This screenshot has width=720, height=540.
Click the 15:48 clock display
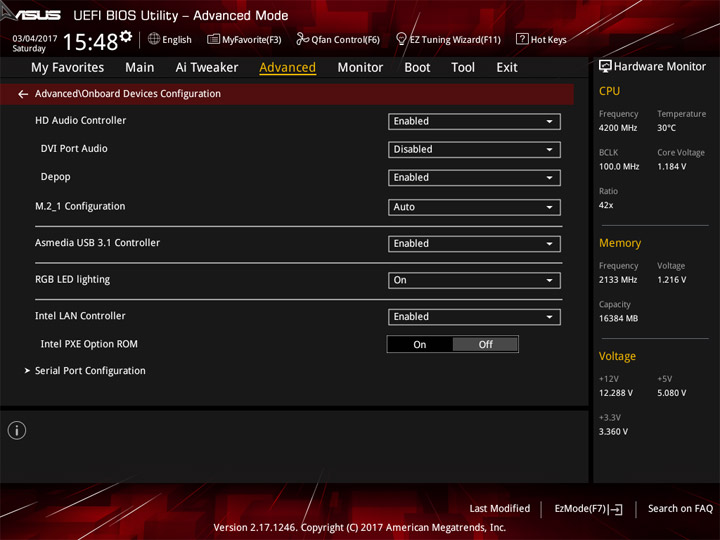(x=90, y=42)
